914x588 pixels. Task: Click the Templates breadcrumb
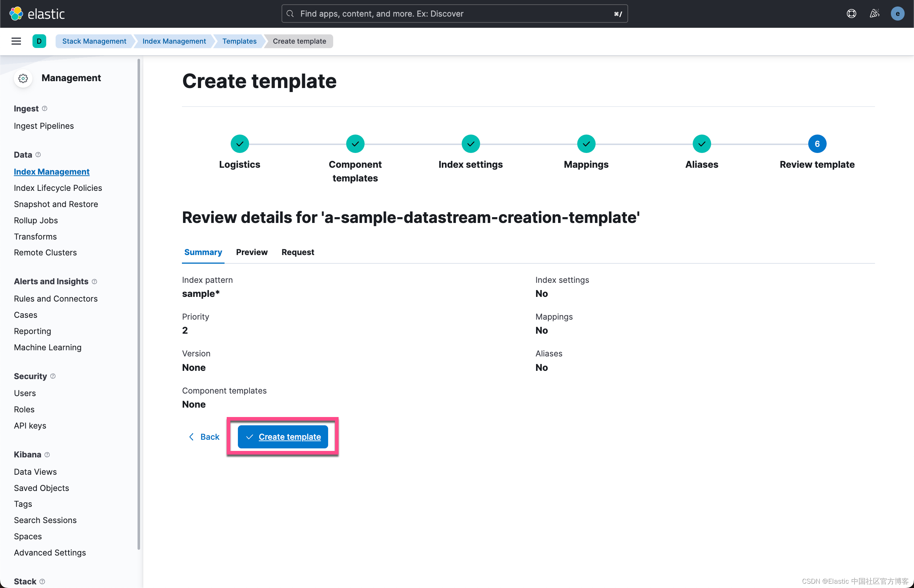tap(239, 41)
